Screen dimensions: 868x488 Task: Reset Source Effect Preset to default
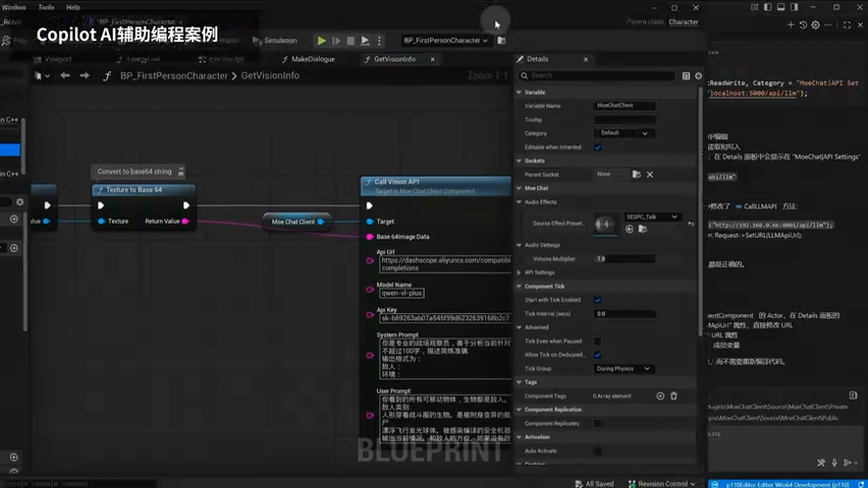[691, 224]
